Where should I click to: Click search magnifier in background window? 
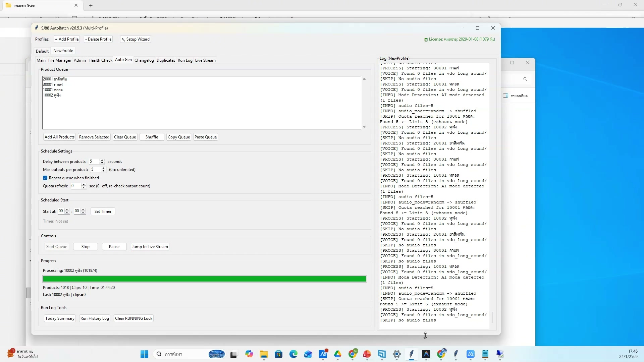(x=525, y=79)
